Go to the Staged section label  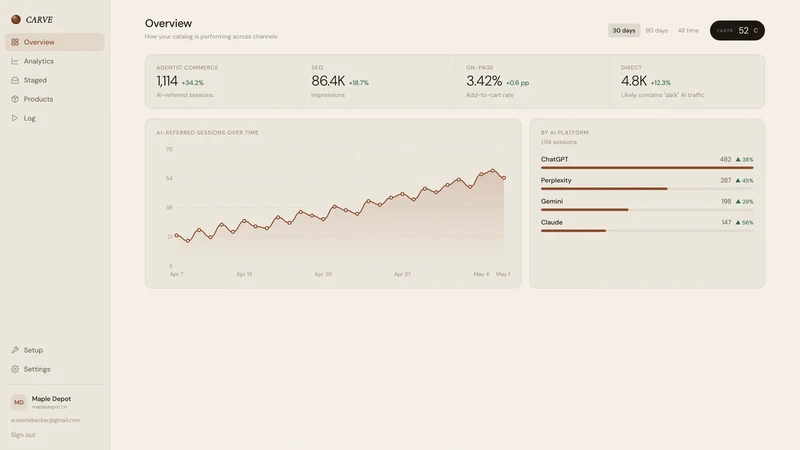coord(35,80)
